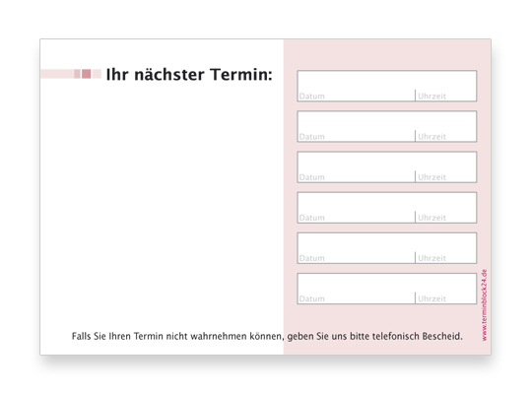The image size is (532, 394).
Task: Click the www.terminblock24.de vertical link
Action: pos(484,305)
